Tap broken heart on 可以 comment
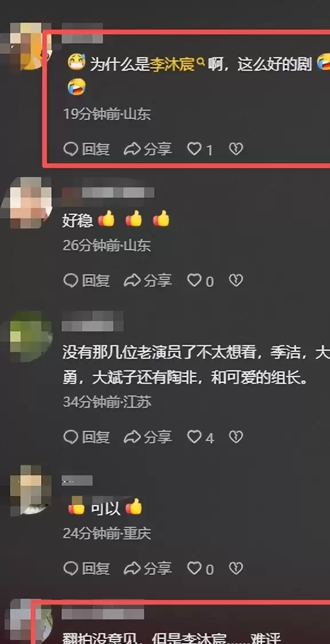The image size is (330, 644). click(x=236, y=569)
